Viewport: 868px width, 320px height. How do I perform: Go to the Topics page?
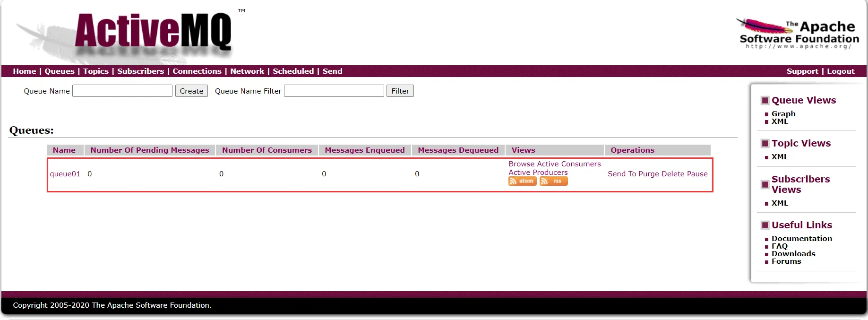96,71
